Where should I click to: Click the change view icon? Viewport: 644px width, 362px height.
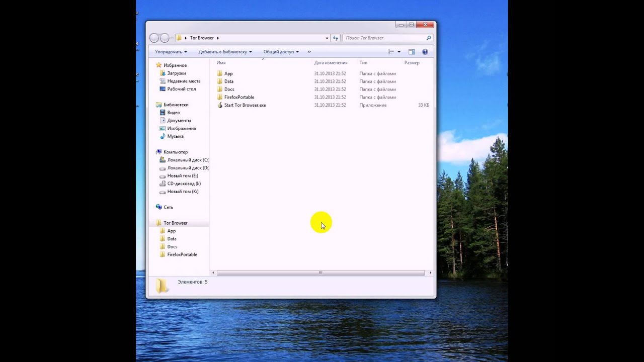pos(391,52)
